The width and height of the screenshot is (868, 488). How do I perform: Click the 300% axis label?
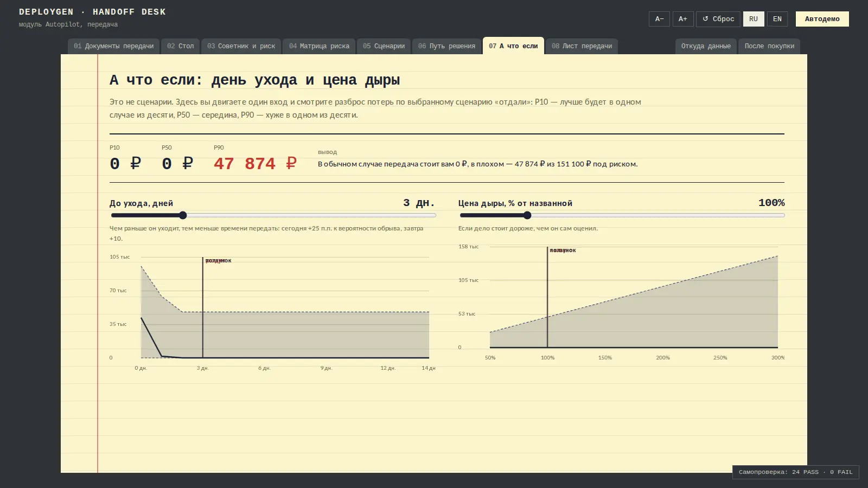coord(778,358)
